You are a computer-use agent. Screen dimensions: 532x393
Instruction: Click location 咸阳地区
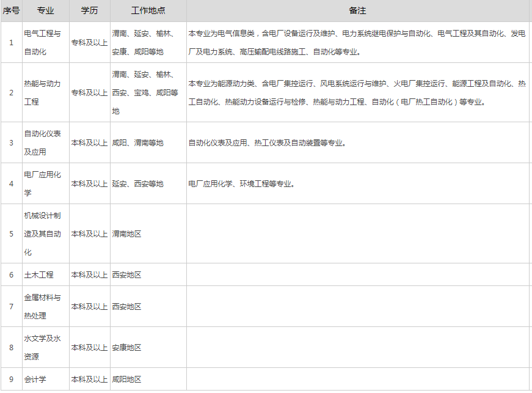126,380
